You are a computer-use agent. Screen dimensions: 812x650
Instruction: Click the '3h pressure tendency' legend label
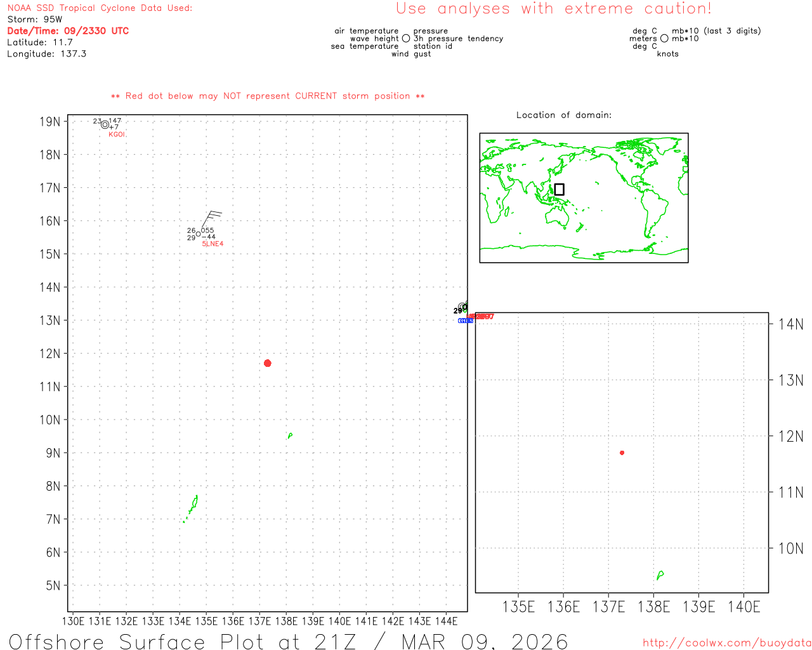point(459,39)
